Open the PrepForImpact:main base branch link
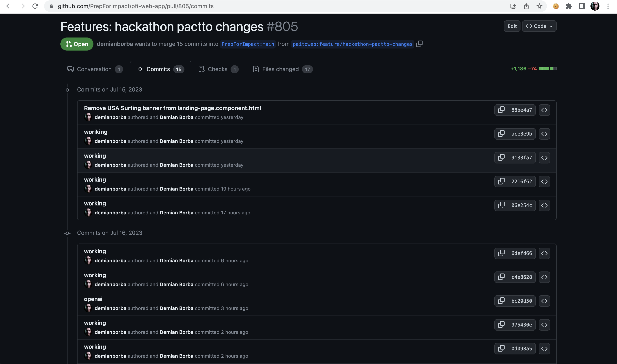The height and width of the screenshot is (364, 617). click(247, 44)
